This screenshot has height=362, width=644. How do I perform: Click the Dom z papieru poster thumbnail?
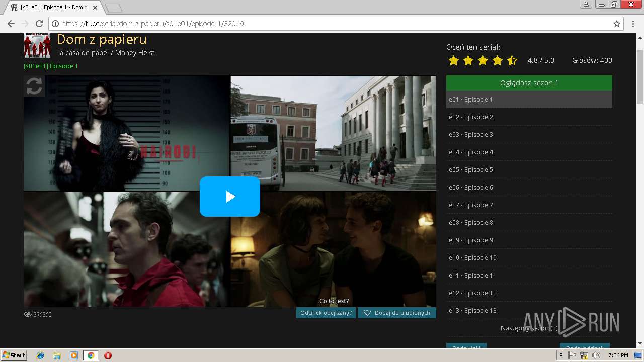[x=37, y=46]
